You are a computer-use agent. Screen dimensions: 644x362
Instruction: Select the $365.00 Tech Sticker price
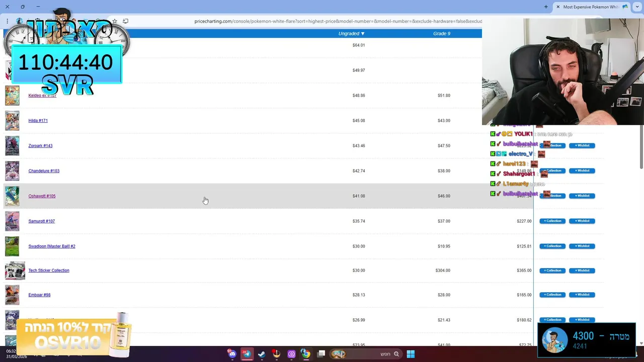(524, 270)
